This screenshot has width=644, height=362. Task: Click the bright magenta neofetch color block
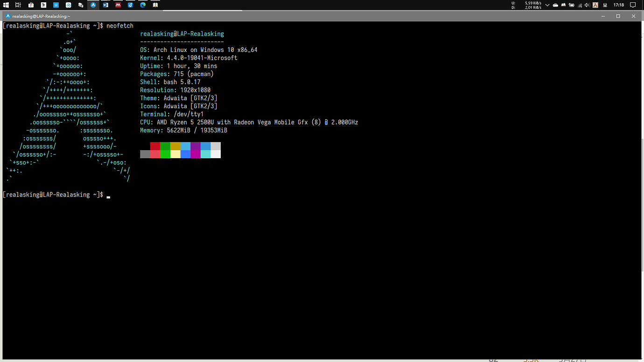[196, 154]
